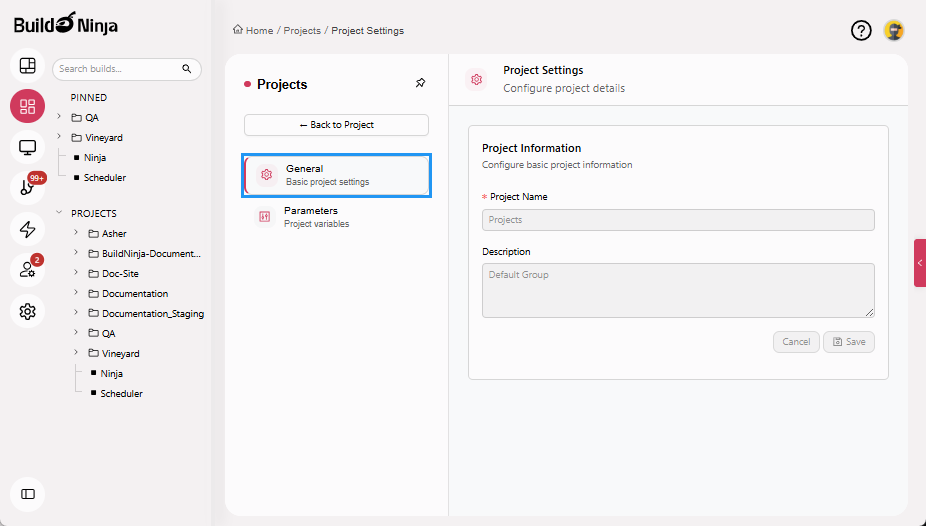Click the Projects panel title
The width and height of the screenshot is (926, 526).
[x=282, y=84]
